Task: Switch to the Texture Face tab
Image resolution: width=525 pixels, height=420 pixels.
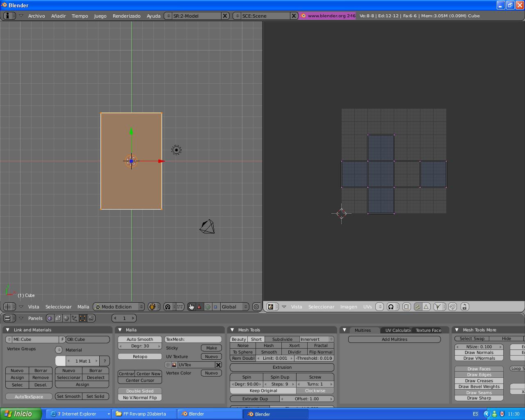Action: (428, 330)
